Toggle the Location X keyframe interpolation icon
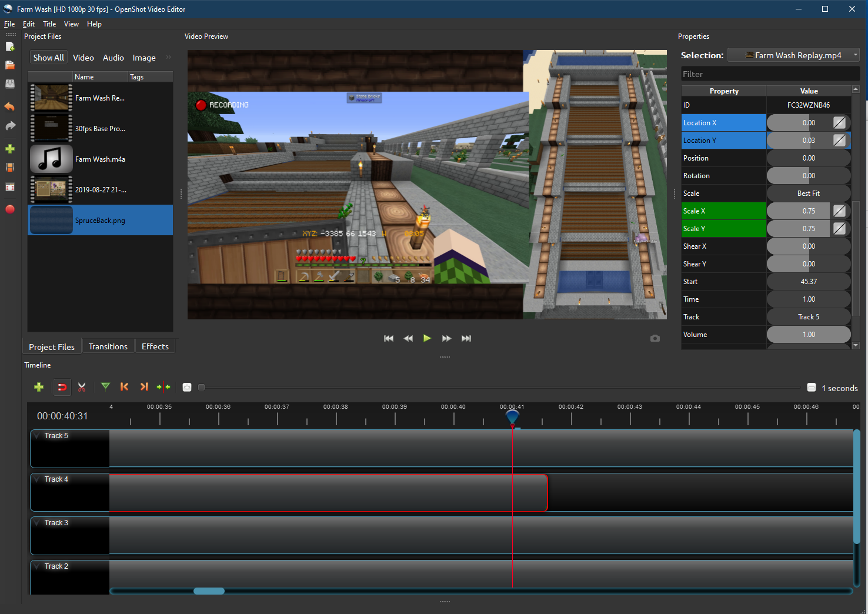 (839, 123)
